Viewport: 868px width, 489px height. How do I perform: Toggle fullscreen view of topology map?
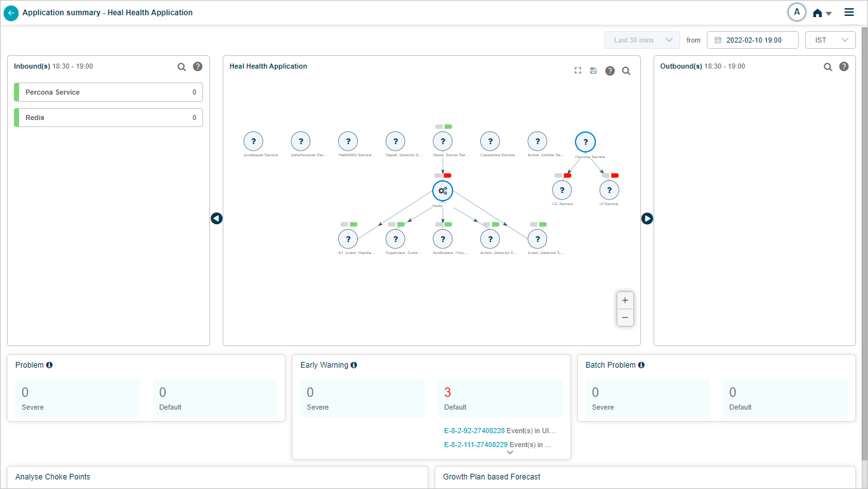578,70
